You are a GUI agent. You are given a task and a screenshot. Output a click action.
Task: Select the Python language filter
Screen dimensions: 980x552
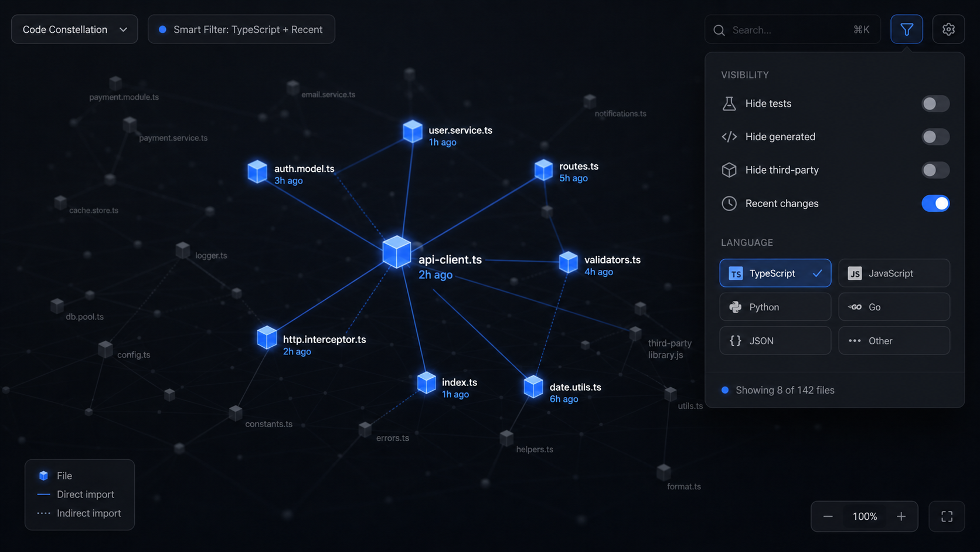point(775,307)
